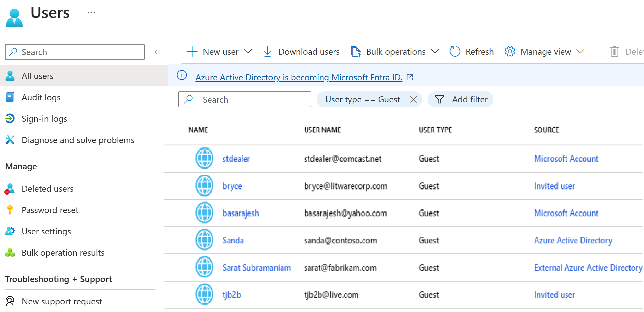Sort by the NAME column header
The image size is (644, 312).
(198, 130)
